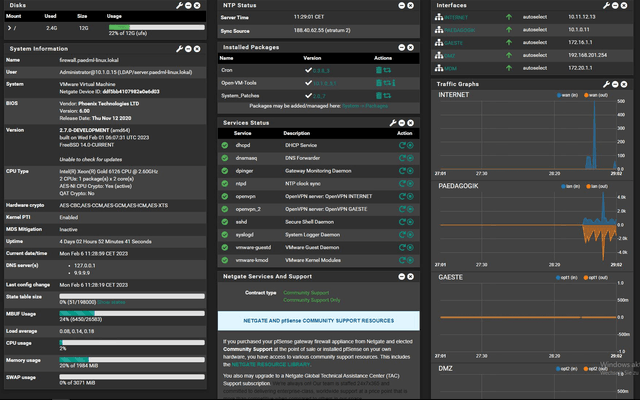
Task: Open NETGATE AND pfSense COMMUNITY SUPPORT RESOURCES banner
Action: [x=318, y=321]
